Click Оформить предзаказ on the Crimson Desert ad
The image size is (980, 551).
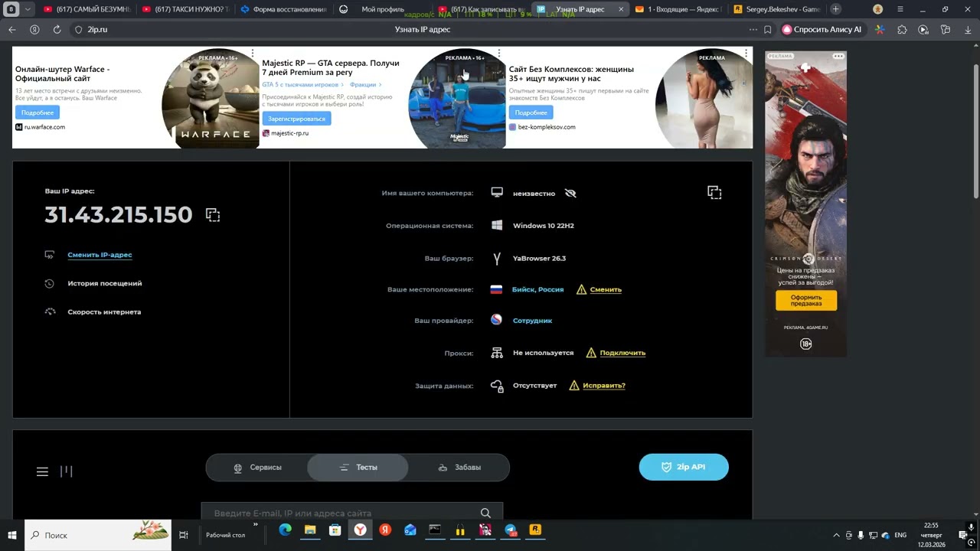[806, 300]
